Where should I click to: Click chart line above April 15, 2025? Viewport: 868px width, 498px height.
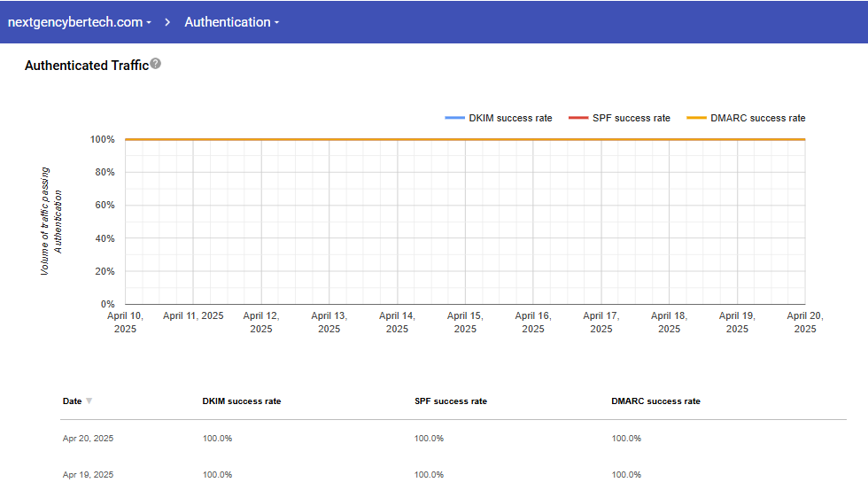(x=465, y=139)
